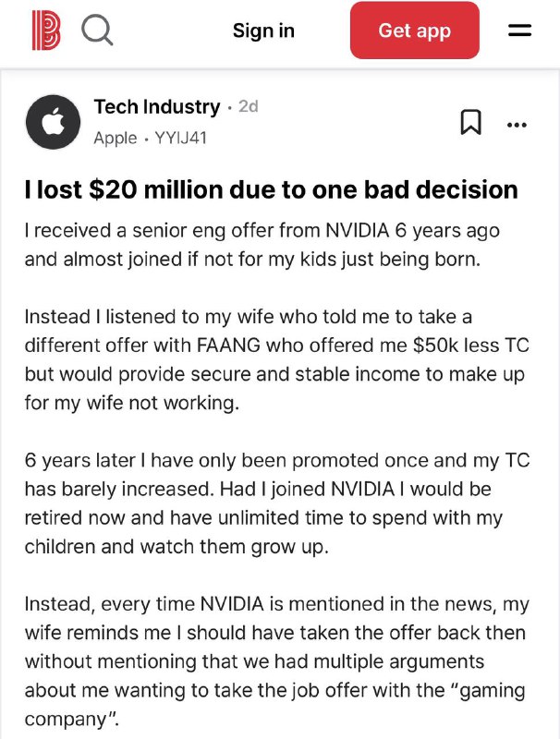Image resolution: width=560 pixels, height=739 pixels.
Task: Click the last paragraph about gaming company
Action: click(277, 661)
